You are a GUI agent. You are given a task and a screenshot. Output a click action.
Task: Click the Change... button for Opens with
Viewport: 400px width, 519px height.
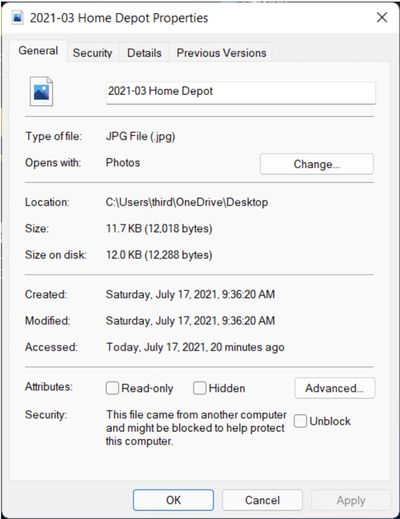pos(317,164)
